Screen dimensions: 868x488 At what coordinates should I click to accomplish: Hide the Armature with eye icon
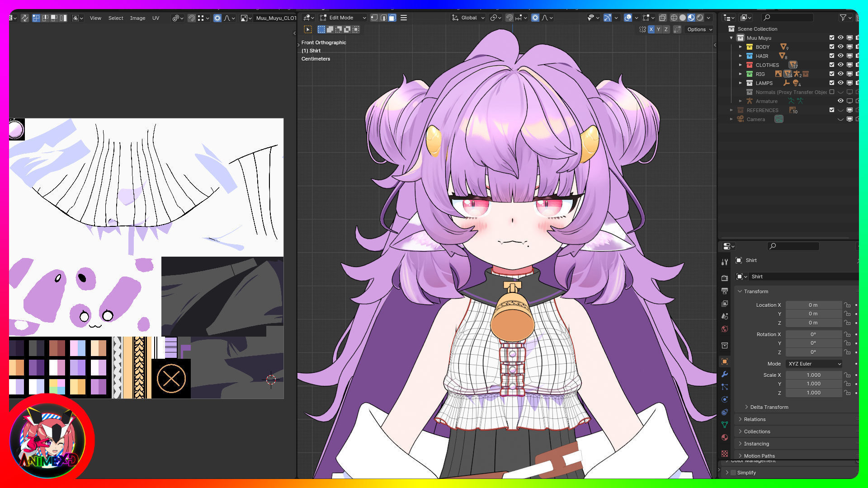coord(840,101)
